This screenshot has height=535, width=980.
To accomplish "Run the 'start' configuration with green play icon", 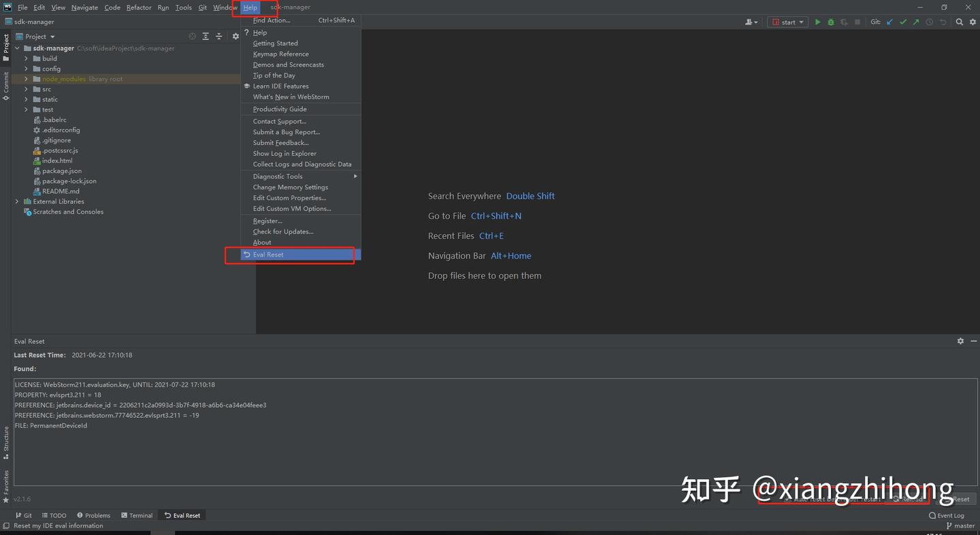I will (x=817, y=22).
